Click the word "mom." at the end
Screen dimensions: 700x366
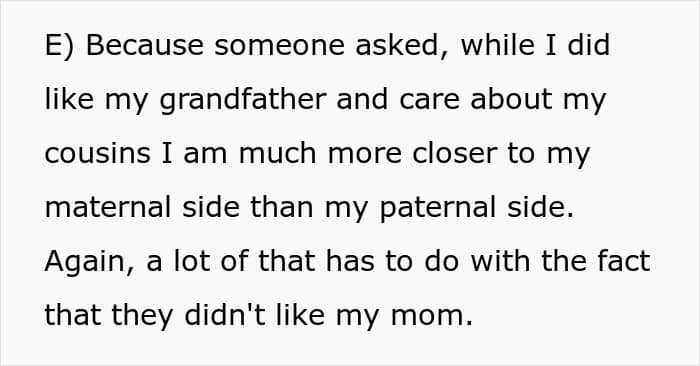[432, 316]
